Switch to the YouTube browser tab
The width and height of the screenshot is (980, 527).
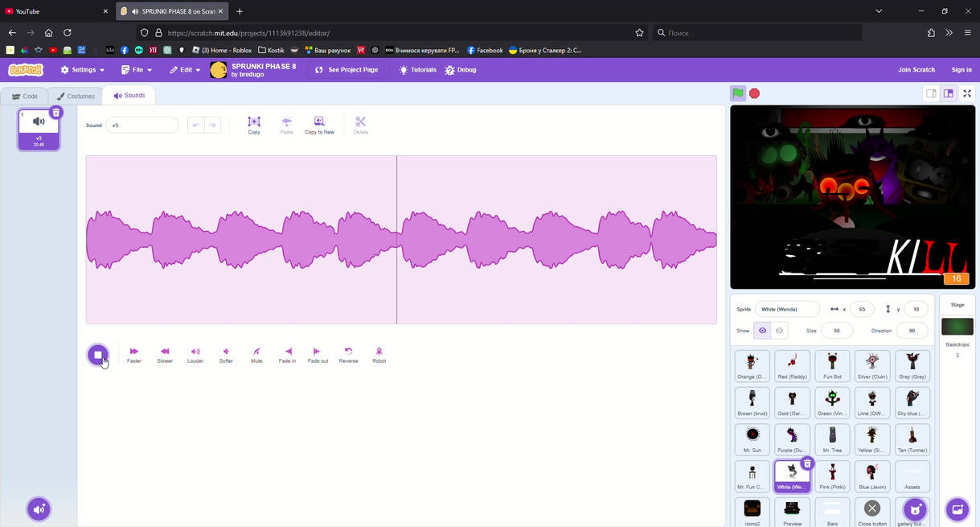point(56,11)
